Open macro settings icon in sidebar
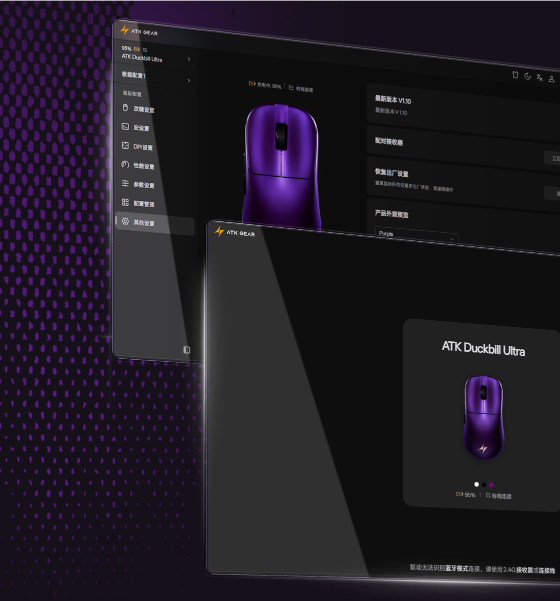560x601 pixels. pyautogui.click(x=125, y=126)
